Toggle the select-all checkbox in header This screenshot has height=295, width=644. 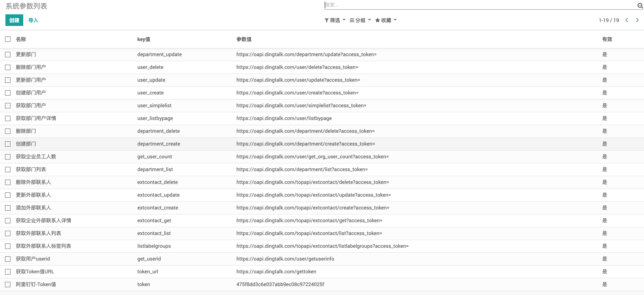(8, 39)
